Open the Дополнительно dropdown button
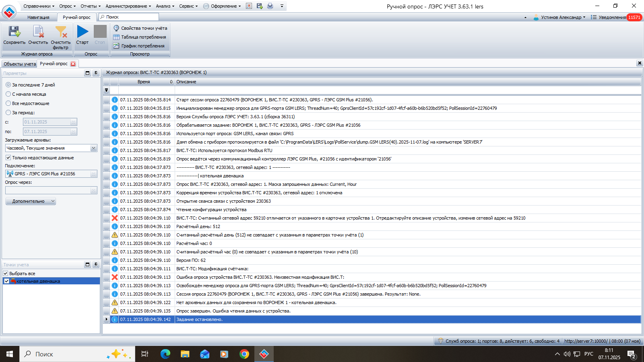 31,201
